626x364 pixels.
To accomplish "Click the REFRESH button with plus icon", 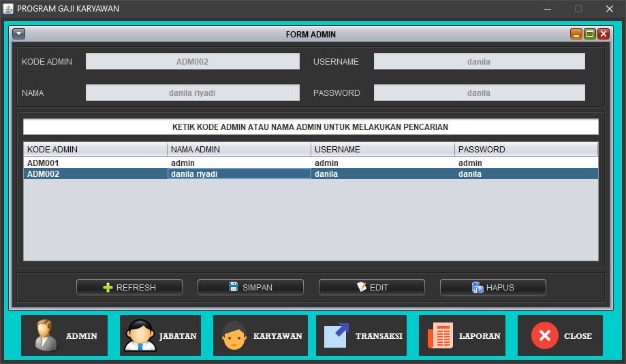I will pos(129,287).
